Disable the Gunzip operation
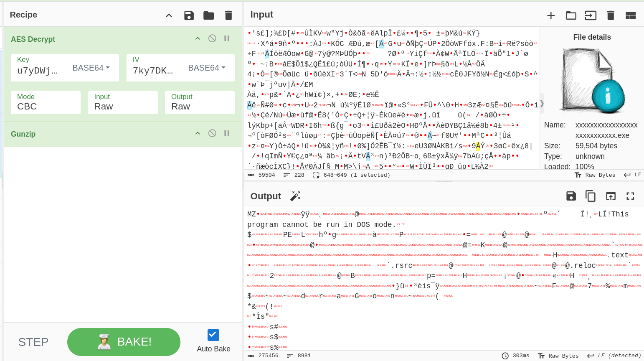The image size is (644, 361). (x=212, y=133)
